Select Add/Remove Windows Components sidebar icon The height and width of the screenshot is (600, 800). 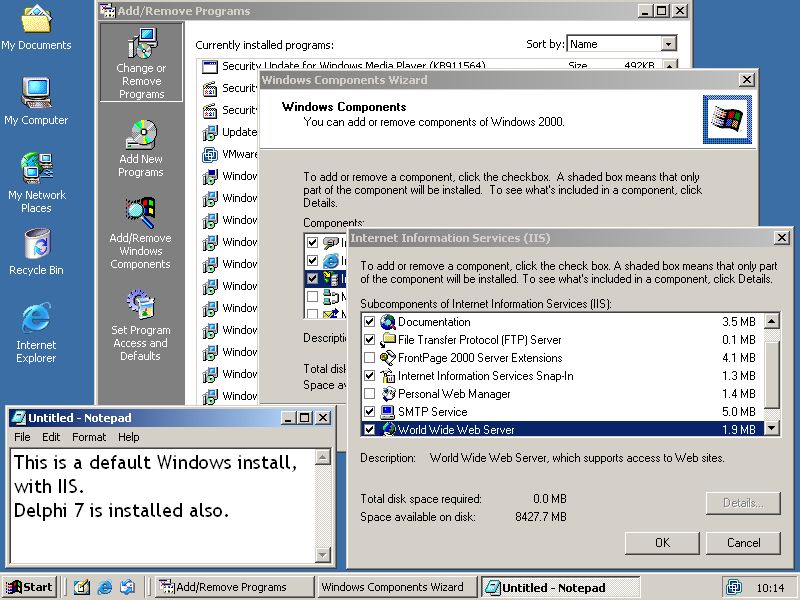140,234
